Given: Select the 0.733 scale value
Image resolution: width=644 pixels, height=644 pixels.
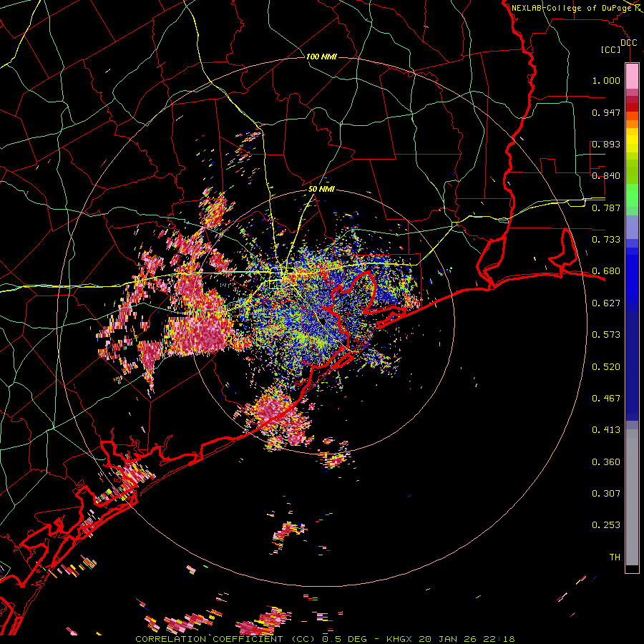Looking at the screenshot, I should pos(606,240).
